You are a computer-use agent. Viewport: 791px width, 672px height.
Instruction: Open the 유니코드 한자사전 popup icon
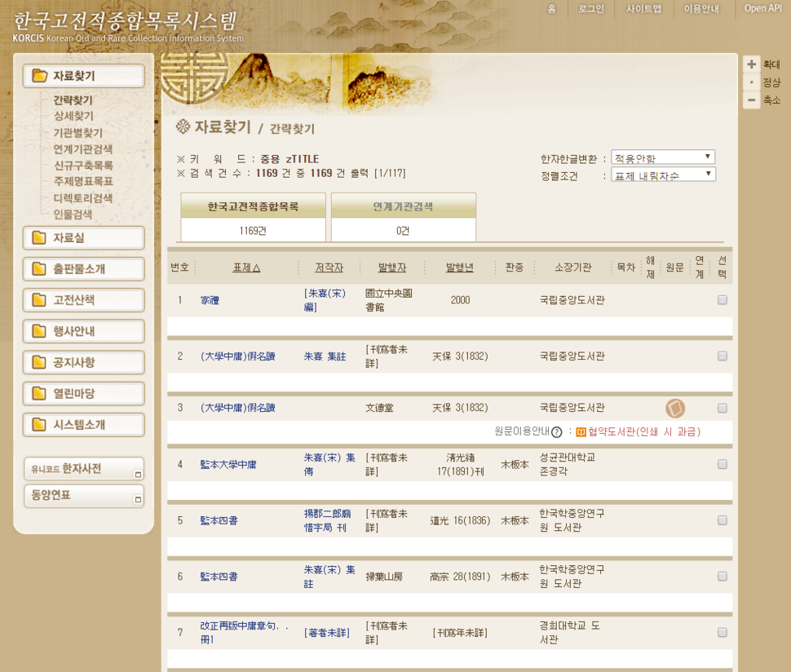pyautogui.click(x=138, y=474)
